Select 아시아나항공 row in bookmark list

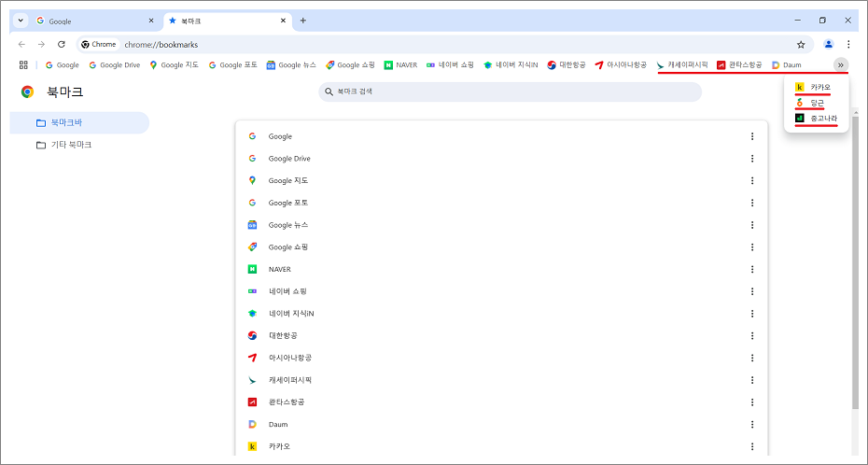tap(501, 358)
